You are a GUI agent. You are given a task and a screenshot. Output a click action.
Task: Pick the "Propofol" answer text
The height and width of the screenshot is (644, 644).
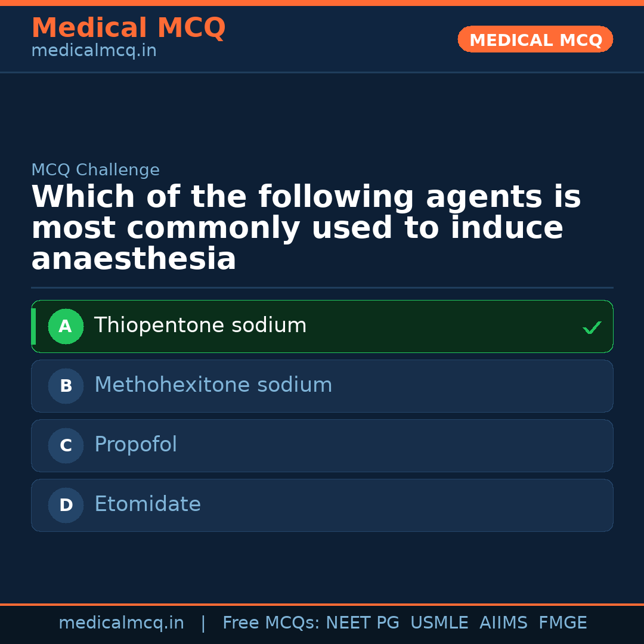point(135,445)
